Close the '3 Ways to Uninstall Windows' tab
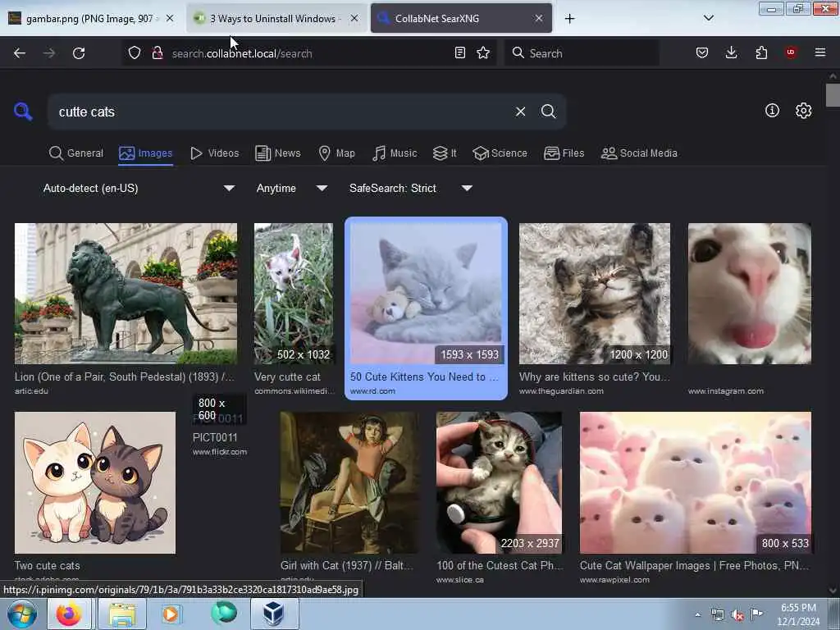 [354, 18]
